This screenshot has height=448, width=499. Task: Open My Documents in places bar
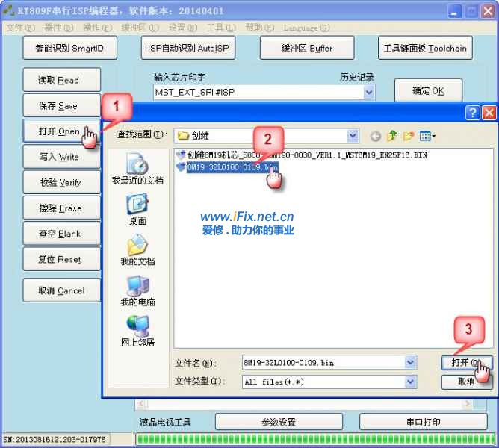tap(137, 250)
